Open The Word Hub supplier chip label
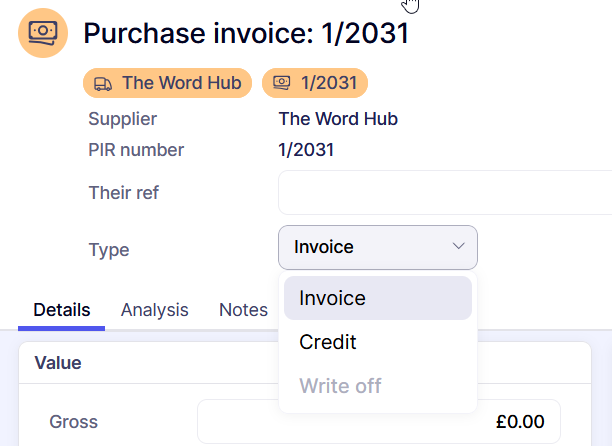The image size is (612, 446). coord(181,83)
